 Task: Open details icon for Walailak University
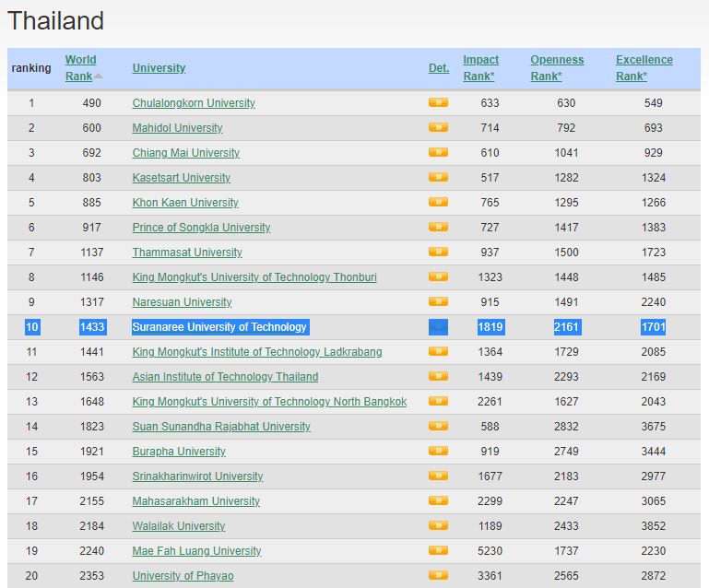[x=438, y=525]
